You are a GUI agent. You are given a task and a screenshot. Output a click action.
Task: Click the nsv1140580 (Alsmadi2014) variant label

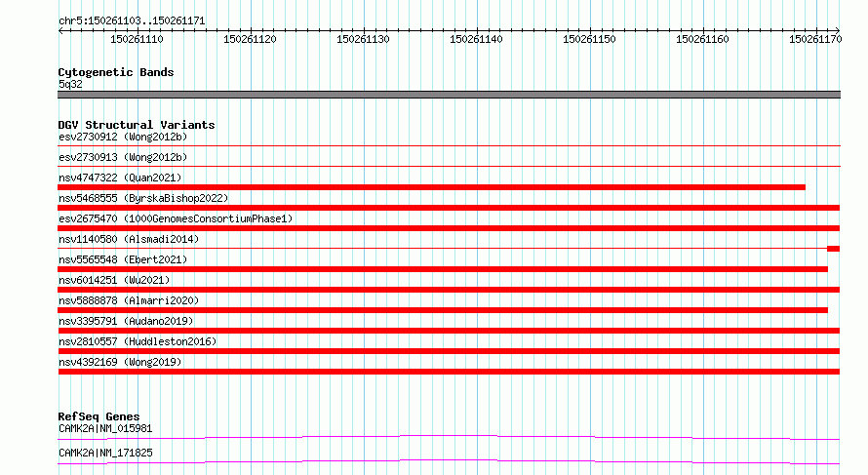[129, 239]
